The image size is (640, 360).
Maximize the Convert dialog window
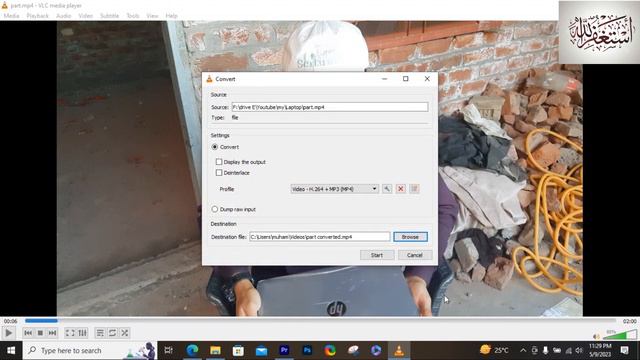[x=405, y=79]
